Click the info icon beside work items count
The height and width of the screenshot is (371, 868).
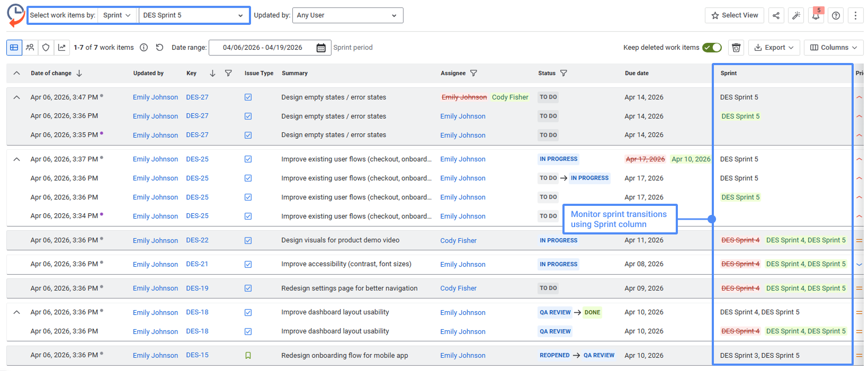pyautogui.click(x=144, y=48)
